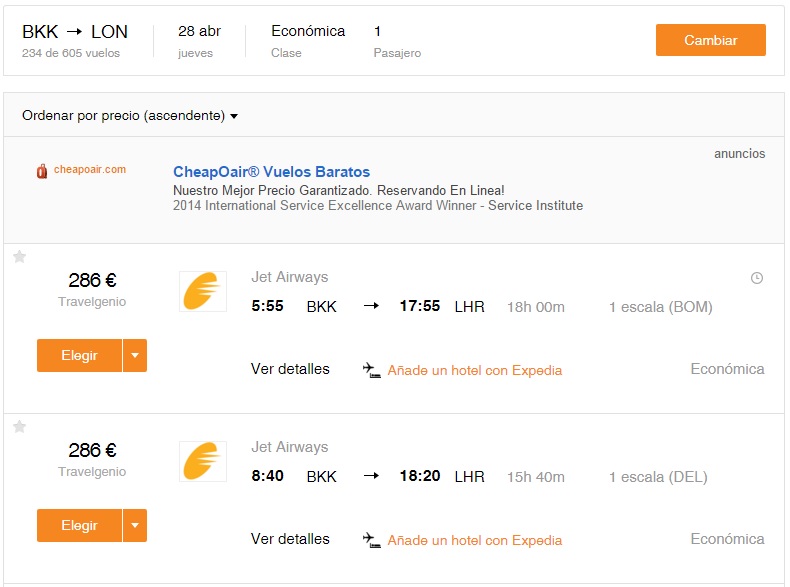Click the flight-hotel icon in second result
The image size is (790, 587).
pyautogui.click(x=371, y=540)
